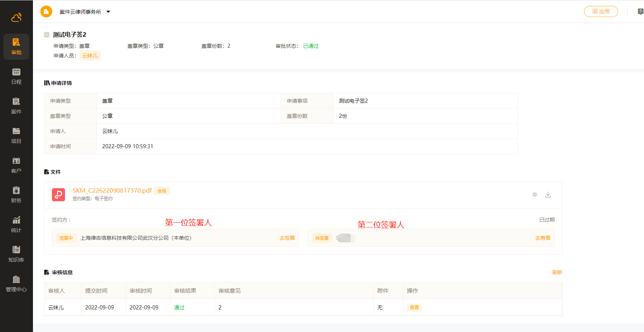Click 查看 in the review row
Screen dimensions: 644x332
pyautogui.click(x=414, y=308)
